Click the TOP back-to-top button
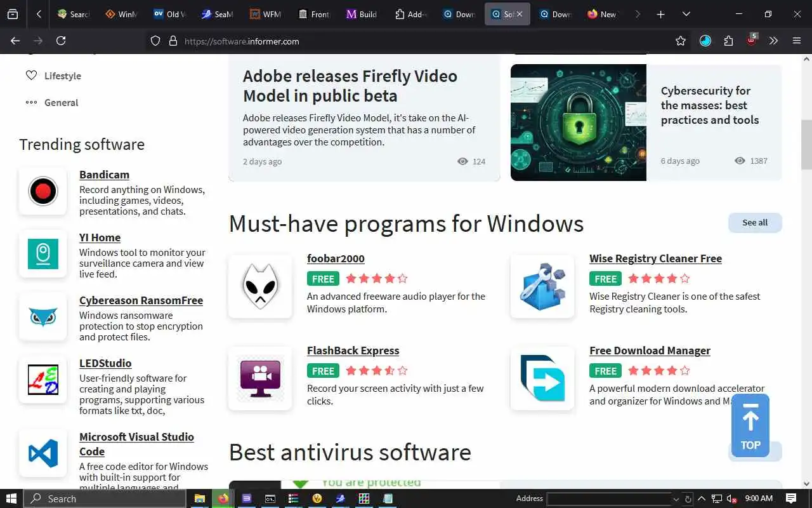The width and height of the screenshot is (812, 508). tap(750, 425)
